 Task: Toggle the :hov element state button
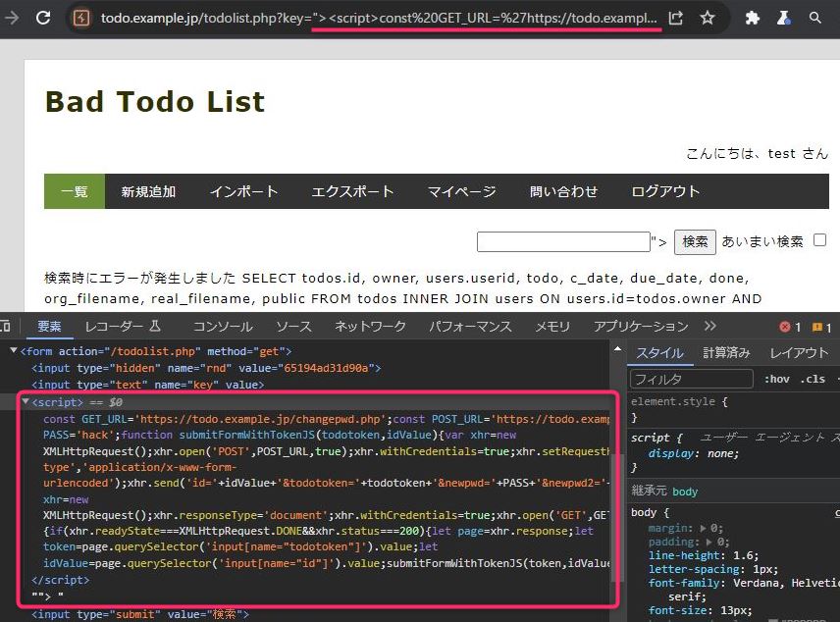click(777, 379)
